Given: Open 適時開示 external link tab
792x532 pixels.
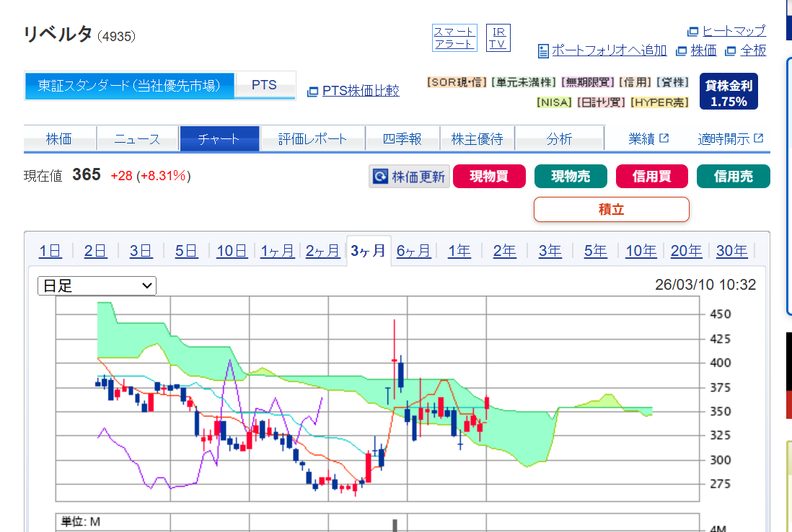Looking at the screenshot, I should pos(730,139).
